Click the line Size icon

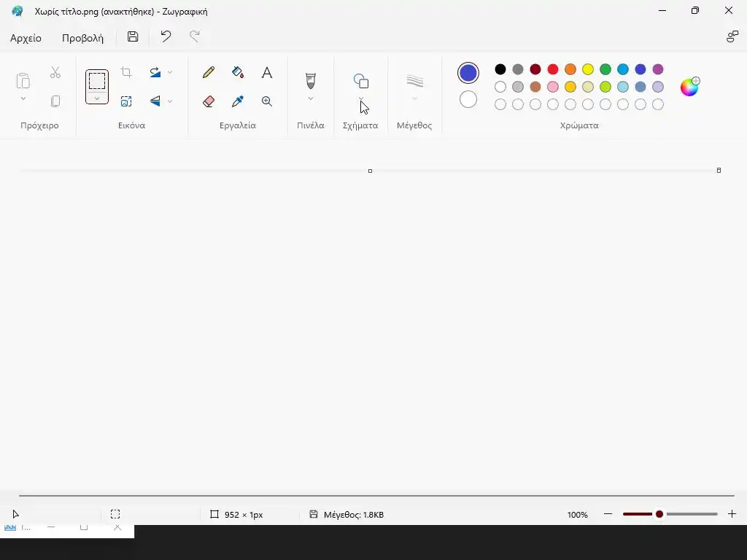[x=415, y=81]
